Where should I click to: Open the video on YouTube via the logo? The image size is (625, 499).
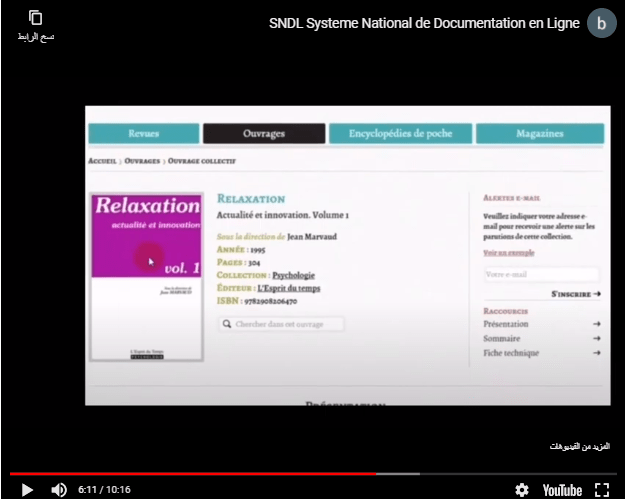tap(562, 490)
